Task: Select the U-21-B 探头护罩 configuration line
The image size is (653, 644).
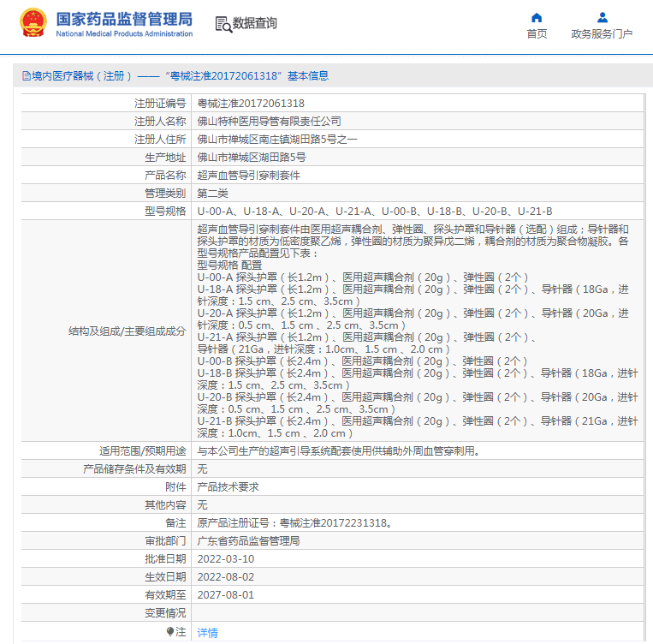Action: [418, 427]
